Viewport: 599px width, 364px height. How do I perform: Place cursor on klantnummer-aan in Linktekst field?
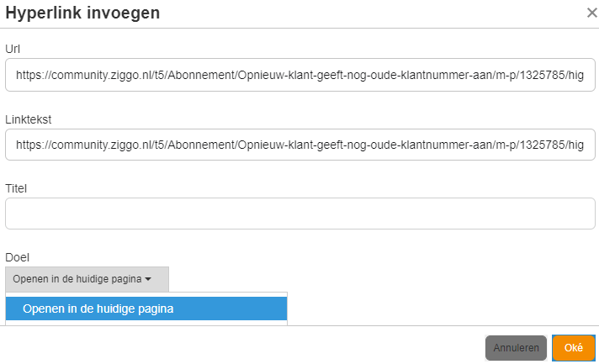[446, 145]
